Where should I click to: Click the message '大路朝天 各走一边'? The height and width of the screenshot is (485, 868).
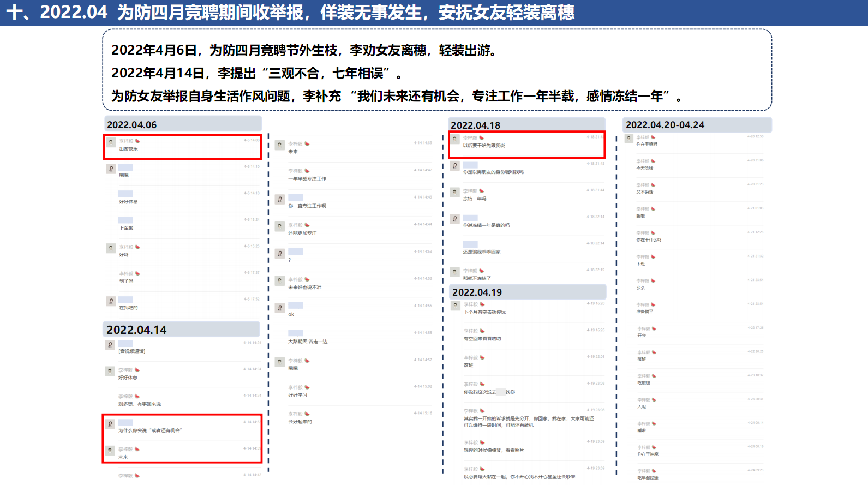[x=308, y=342]
